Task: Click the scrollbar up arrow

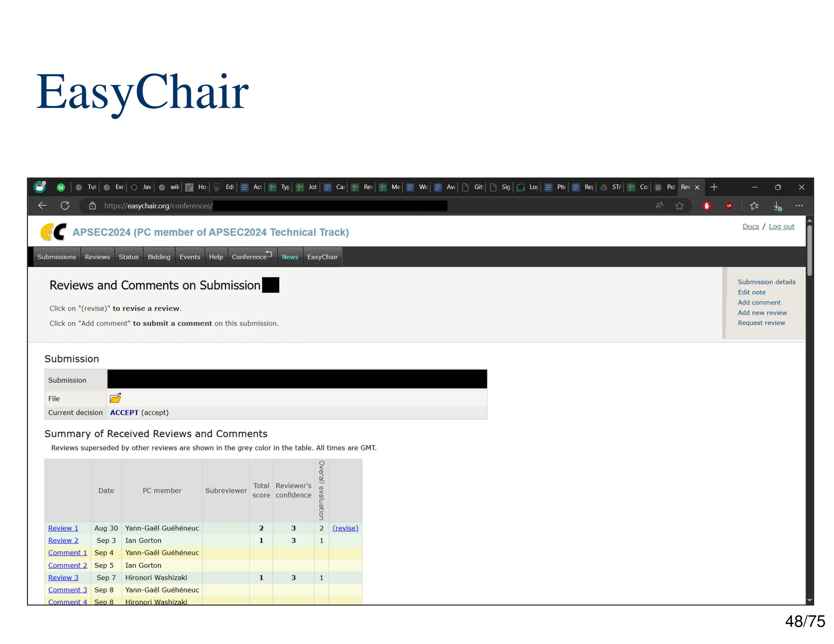Action: (x=810, y=220)
